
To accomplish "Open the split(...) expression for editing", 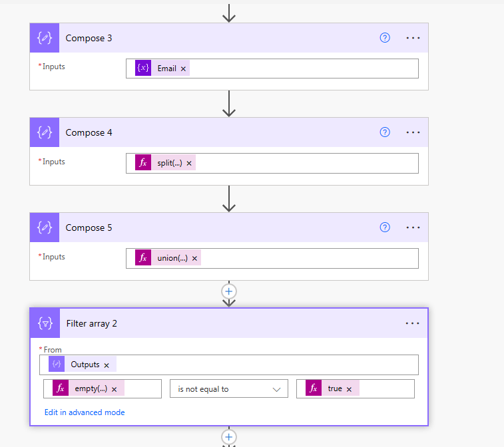I will coord(165,163).
